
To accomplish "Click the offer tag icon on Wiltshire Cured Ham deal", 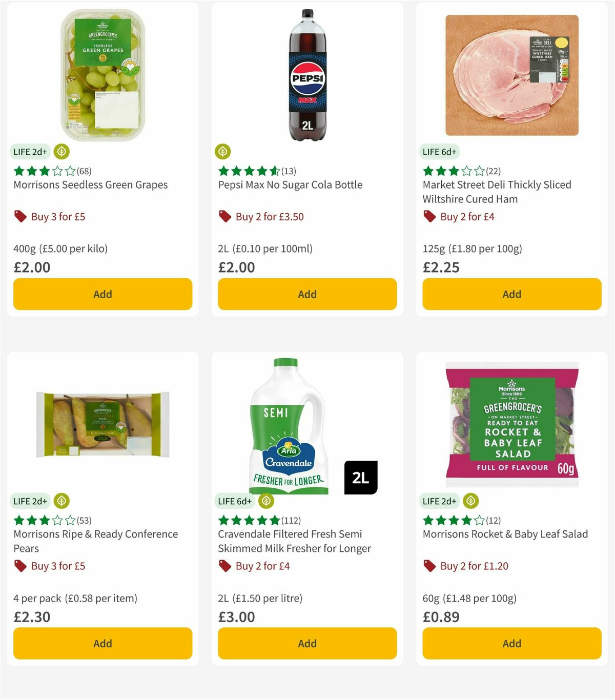I will [x=429, y=216].
